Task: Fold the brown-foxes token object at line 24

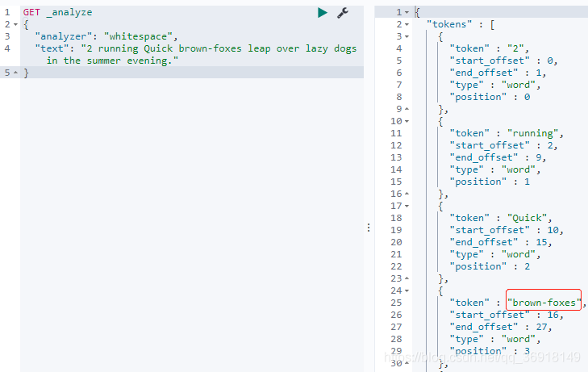Action: 407,290
